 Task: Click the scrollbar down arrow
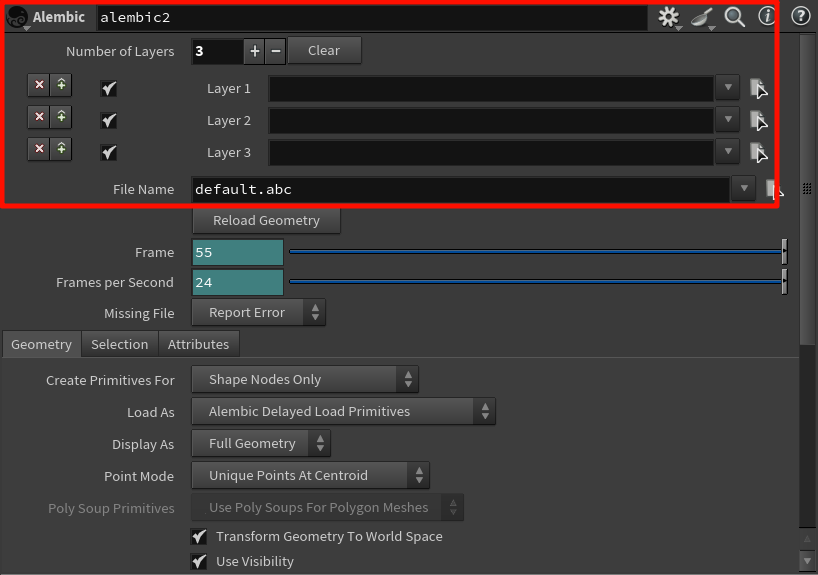tap(807, 560)
